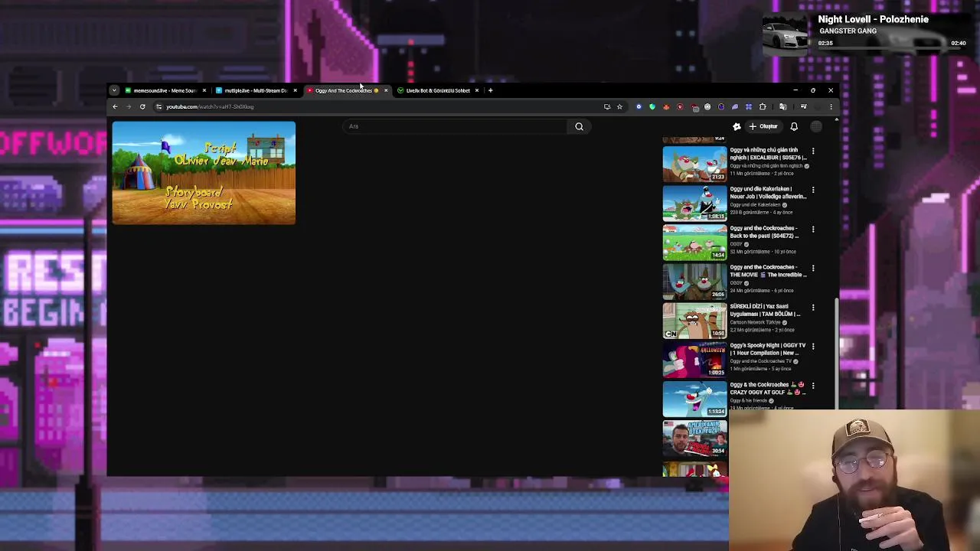Open the Extensions puzzle-piece menu
The width and height of the screenshot is (980, 551).
763,106
